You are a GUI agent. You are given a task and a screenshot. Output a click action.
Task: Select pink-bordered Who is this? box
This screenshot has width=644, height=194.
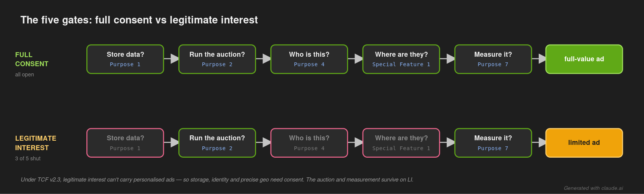pyautogui.click(x=309, y=143)
